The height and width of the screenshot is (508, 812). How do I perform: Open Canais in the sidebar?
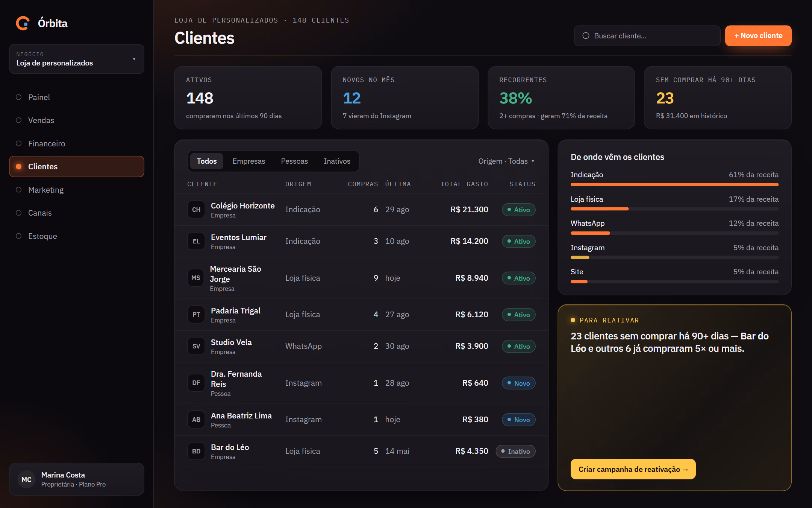tap(77, 213)
